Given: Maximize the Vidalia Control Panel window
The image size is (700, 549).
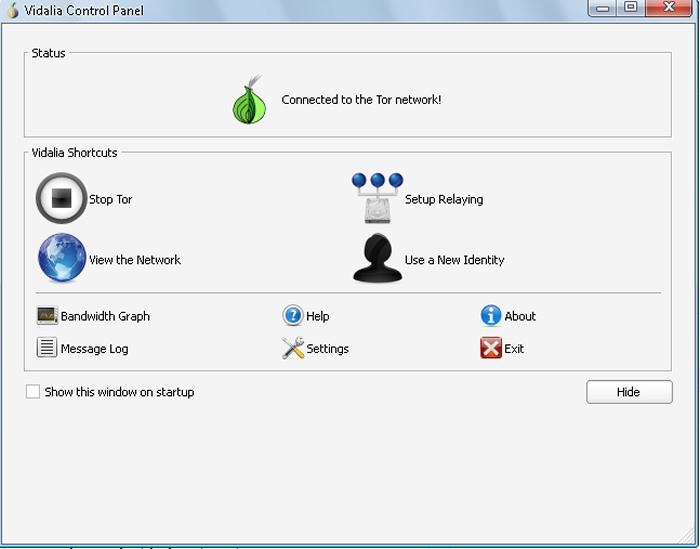Looking at the screenshot, I should point(631,8).
